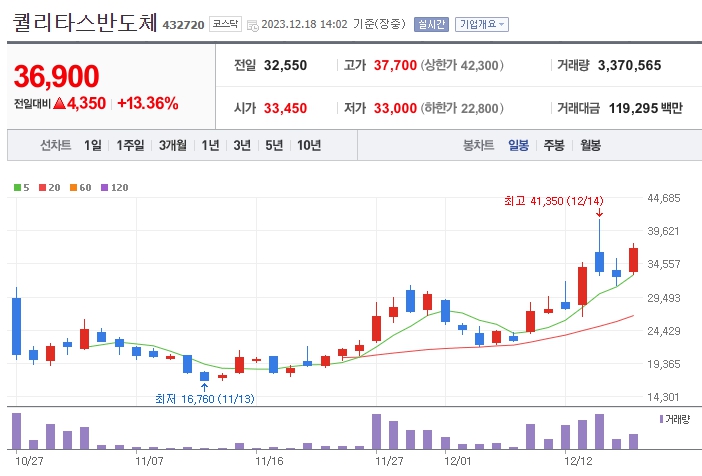Click the upper limit text 상한가 42,300
The image size is (702, 476).
click(462, 65)
